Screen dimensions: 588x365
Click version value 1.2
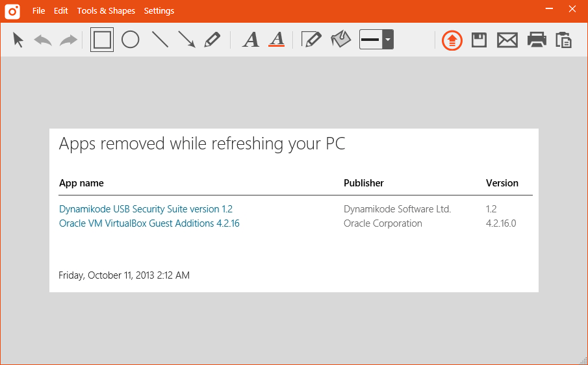(x=491, y=208)
